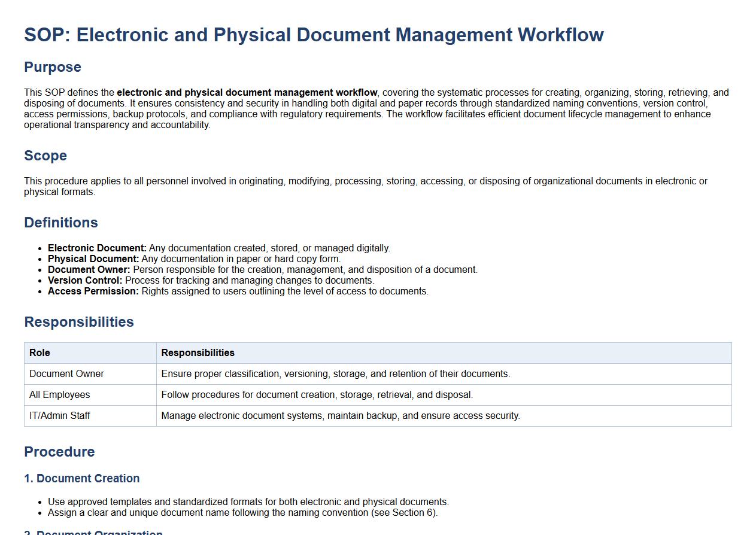Screen dimensions: 756x535
Task: Select the 'All Employees' table cell
Action: coord(59,395)
